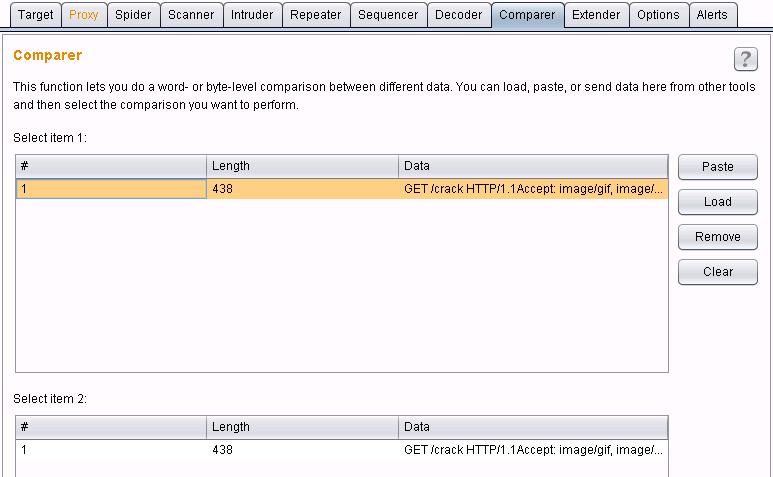Select the Decoder tab

(459, 15)
